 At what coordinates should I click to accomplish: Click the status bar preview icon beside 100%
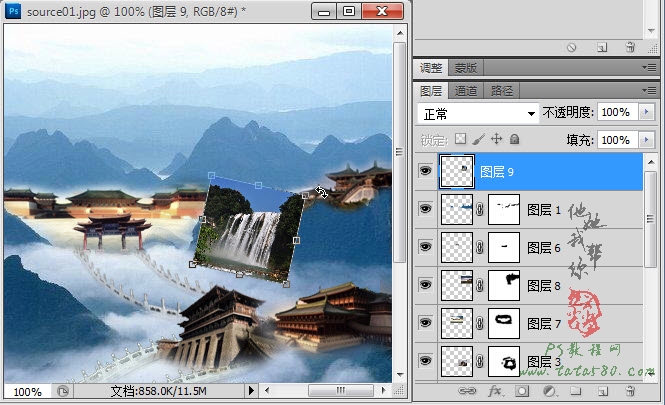(63, 391)
